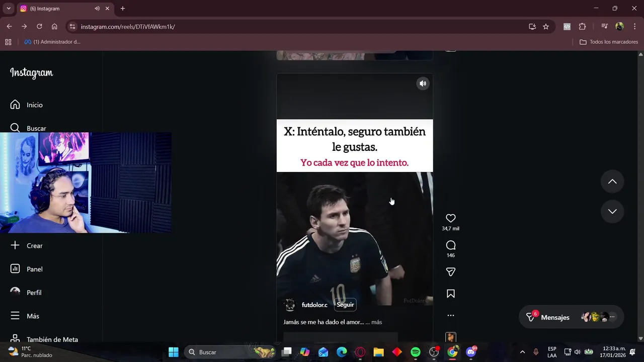
Task: View site information icon in address bar
Action: click(x=72, y=27)
